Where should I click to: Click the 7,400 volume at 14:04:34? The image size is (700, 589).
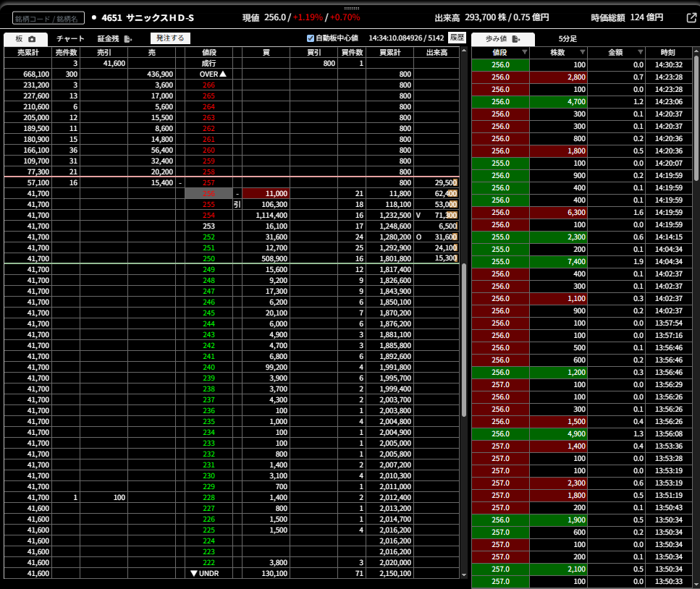tap(558, 261)
